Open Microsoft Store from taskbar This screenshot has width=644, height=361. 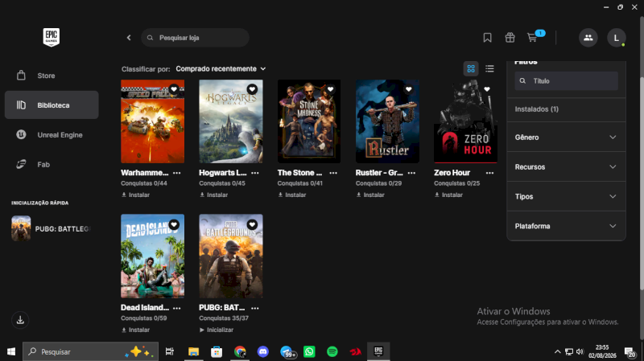point(217,351)
